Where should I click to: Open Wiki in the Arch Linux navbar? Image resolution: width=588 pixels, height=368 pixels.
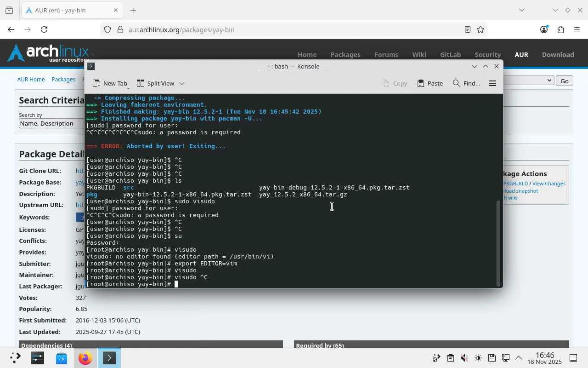tap(419, 54)
